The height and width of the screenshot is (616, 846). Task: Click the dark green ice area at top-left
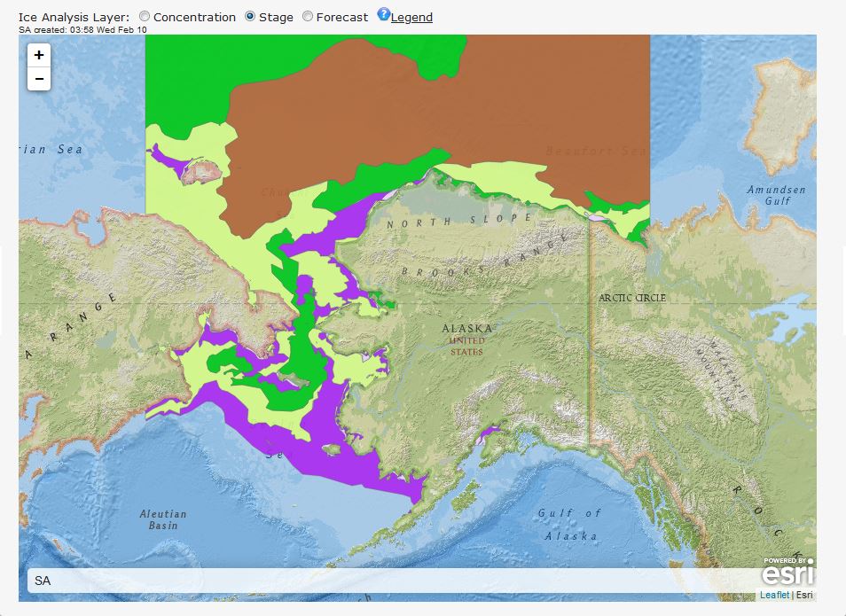coord(186,80)
